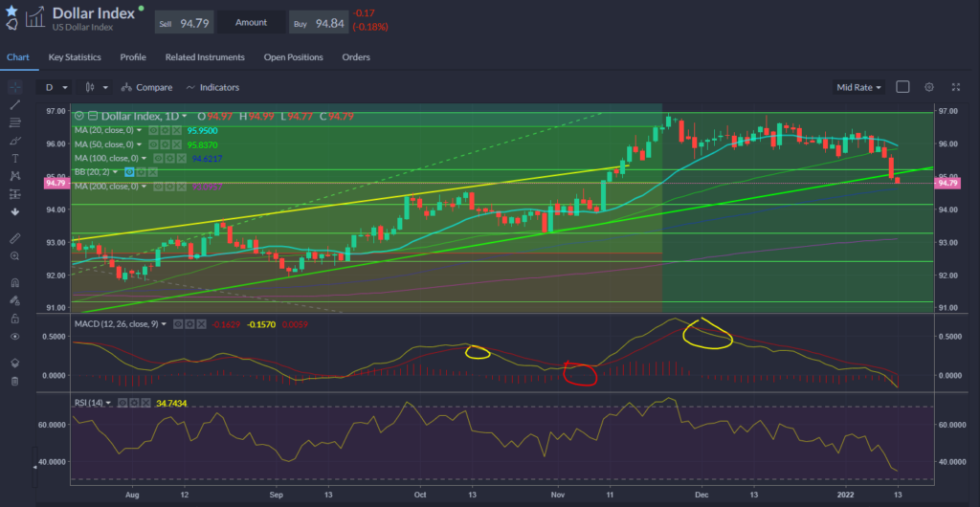
Task: Click the Amount input field
Action: tap(251, 22)
